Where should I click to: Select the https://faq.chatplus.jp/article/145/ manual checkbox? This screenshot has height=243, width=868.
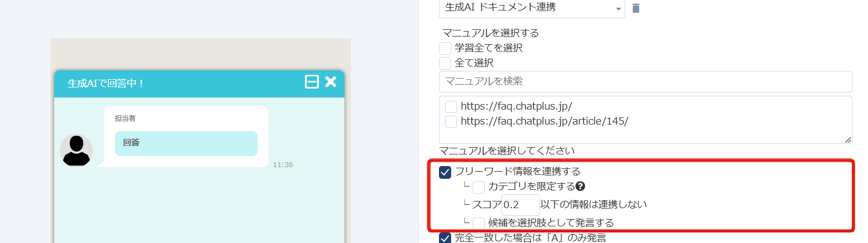(451, 121)
